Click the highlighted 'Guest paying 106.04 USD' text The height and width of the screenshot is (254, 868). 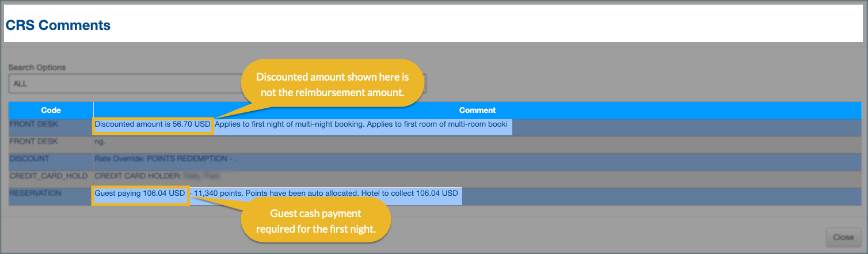pos(140,194)
